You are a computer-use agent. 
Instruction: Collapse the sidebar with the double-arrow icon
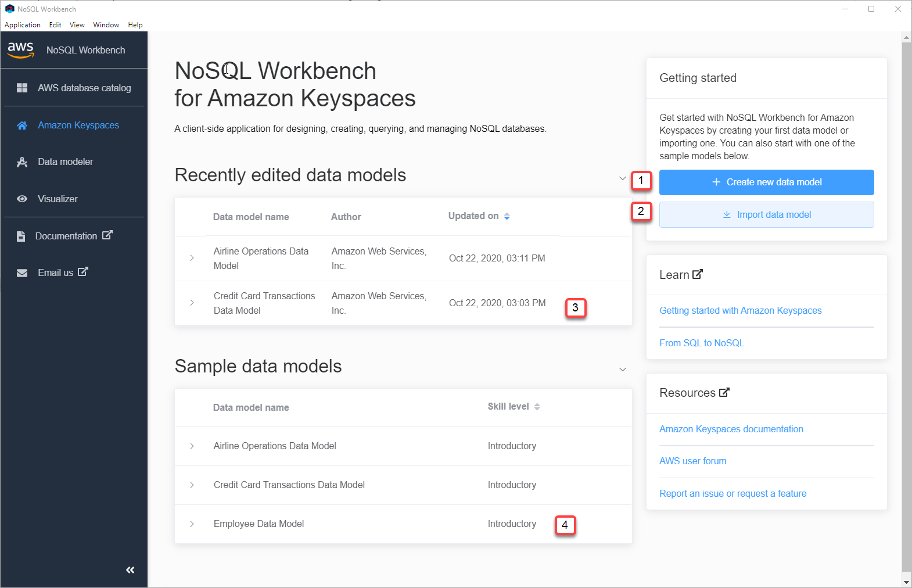(x=130, y=570)
